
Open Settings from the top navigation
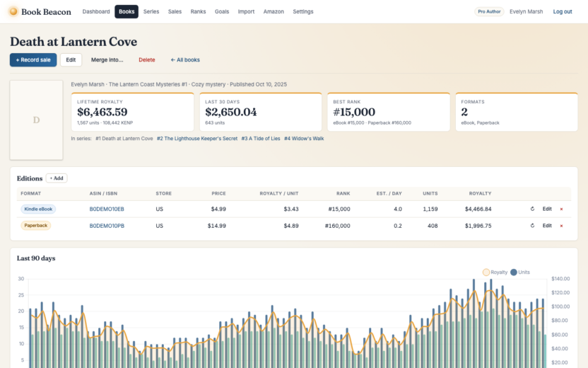[x=303, y=11]
